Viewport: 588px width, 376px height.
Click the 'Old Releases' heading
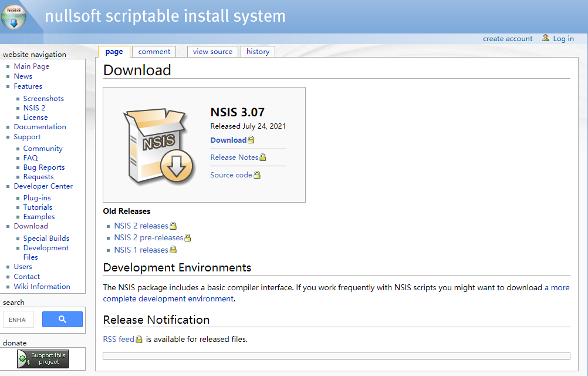(x=127, y=211)
